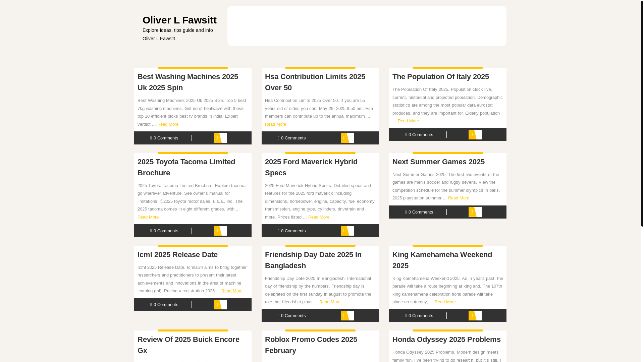Click yellow footer icon on Friendship Day card
Screen dimensions: 644x362
(347, 316)
